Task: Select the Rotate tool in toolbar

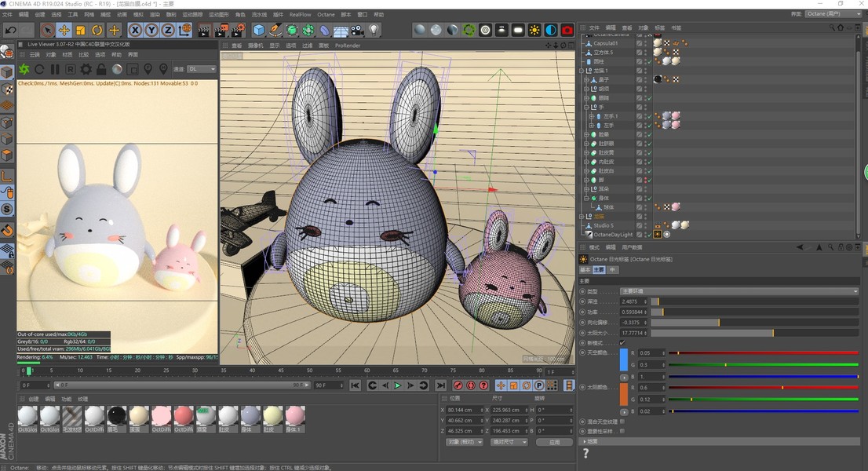Action: [97, 30]
